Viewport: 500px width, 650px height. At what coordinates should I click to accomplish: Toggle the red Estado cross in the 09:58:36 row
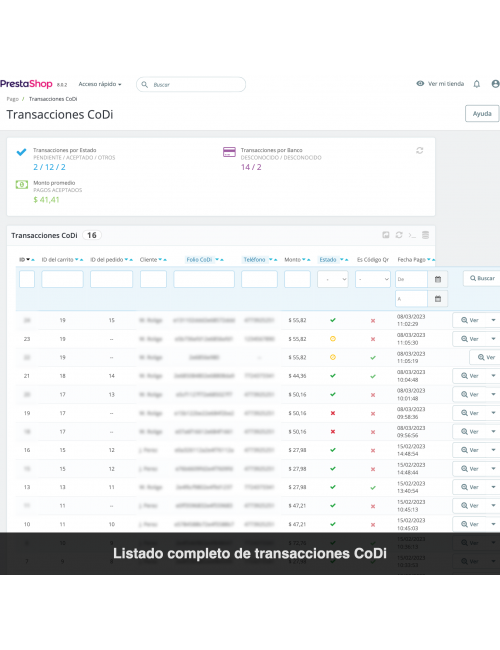(333, 413)
